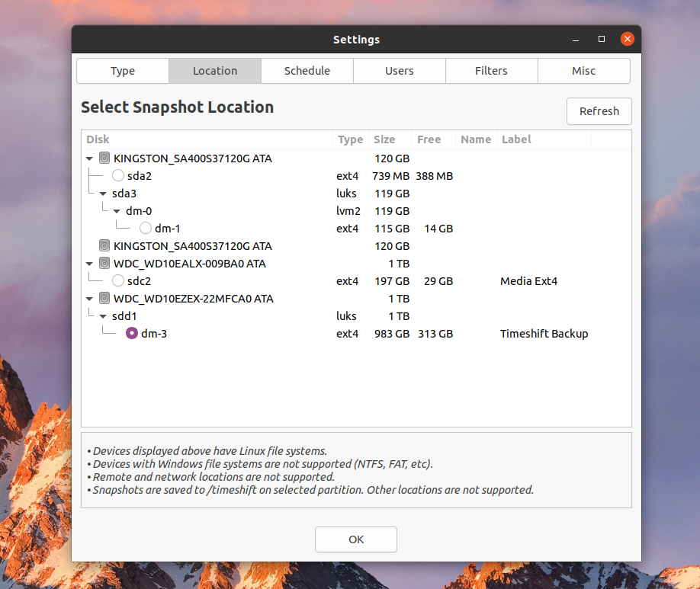Click the "Timeshift Backup" label
This screenshot has width=700, height=589.
click(x=544, y=334)
